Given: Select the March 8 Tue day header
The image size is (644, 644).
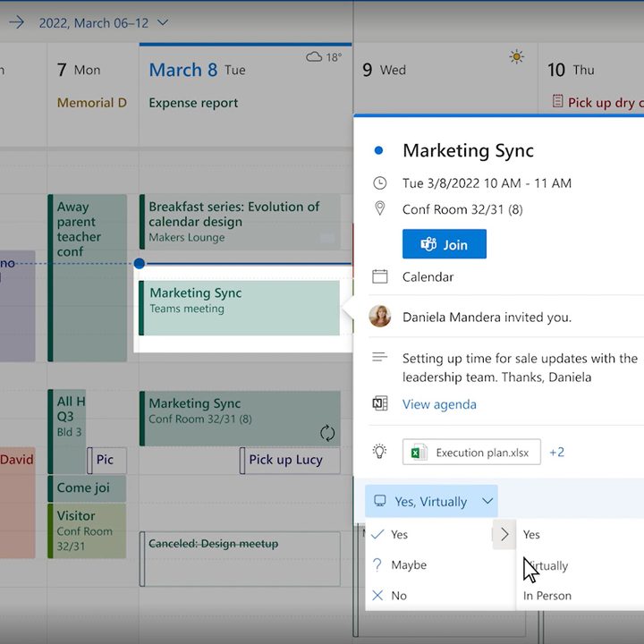Looking at the screenshot, I should (x=197, y=70).
